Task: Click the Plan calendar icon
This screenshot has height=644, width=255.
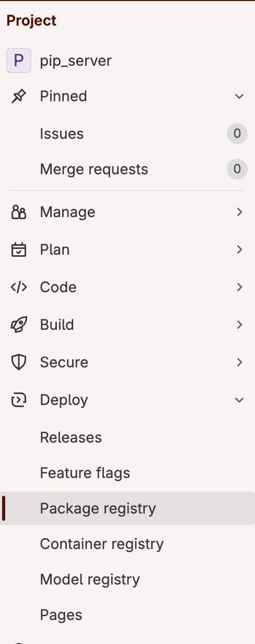Action: pyautogui.click(x=19, y=249)
